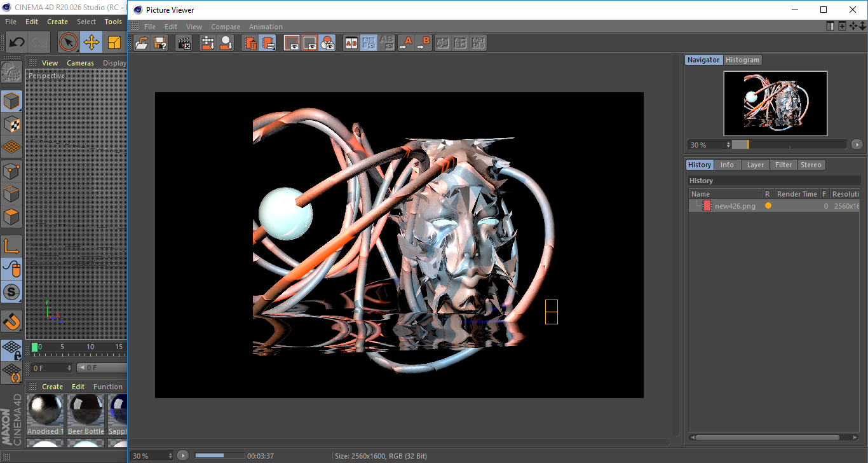This screenshot has width=868, height=463.
Task: Click the Name column header
Action: pyautogui.click(x=726, y=194)
